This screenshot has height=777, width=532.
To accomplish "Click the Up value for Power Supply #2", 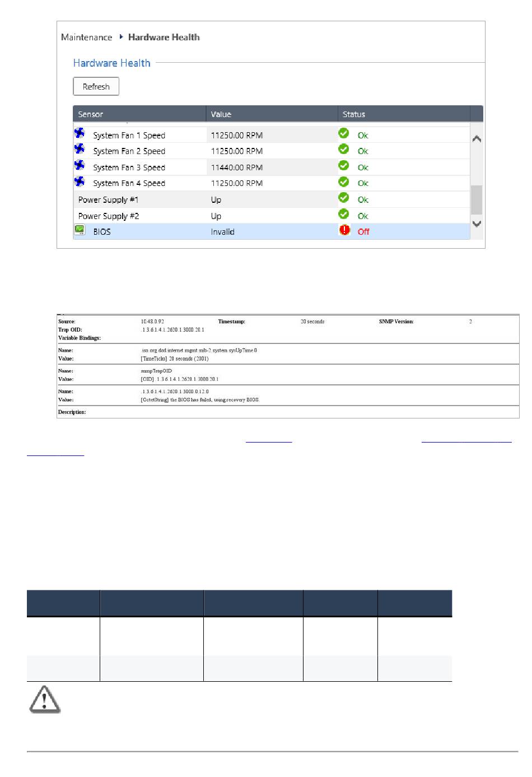I will pyautogui.click(x=216, y=216).
